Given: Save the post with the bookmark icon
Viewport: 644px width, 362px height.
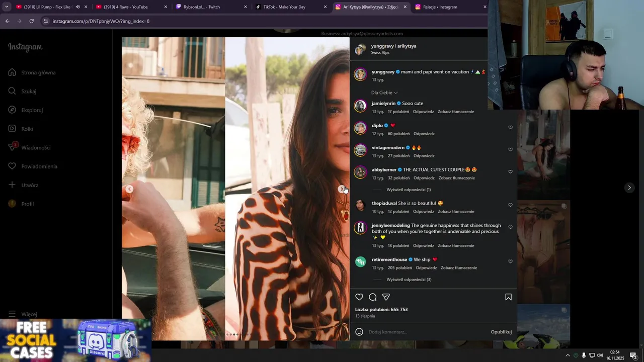Looking at the screenshot, I should 508,297.
